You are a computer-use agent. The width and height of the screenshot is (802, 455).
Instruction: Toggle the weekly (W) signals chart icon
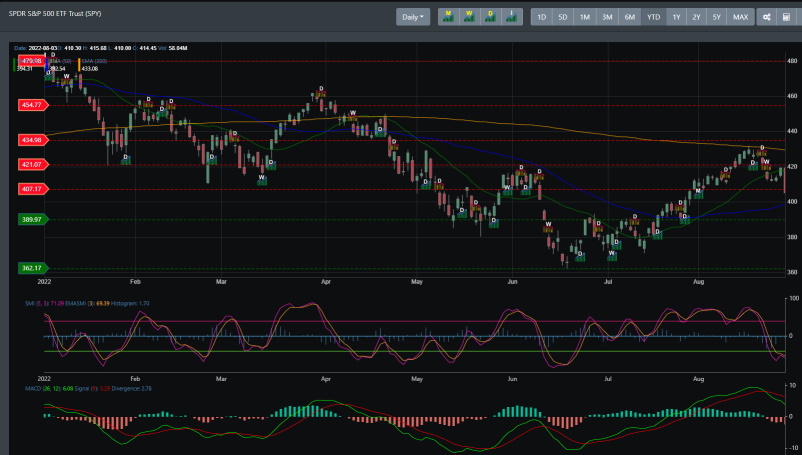point(469,17)
